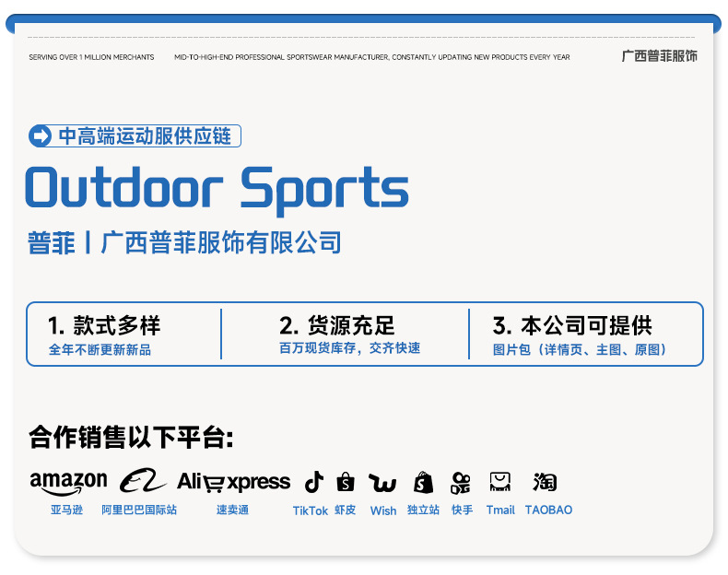Click the 合作销售以下平台 heading
Screen dimensions: 728x575
tap(131, 437)
